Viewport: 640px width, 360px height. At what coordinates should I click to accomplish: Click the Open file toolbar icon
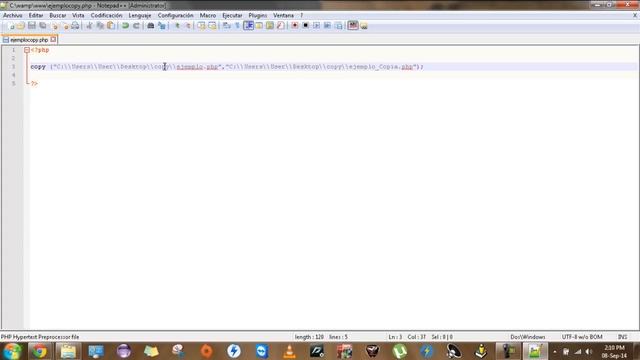[21, 26]
